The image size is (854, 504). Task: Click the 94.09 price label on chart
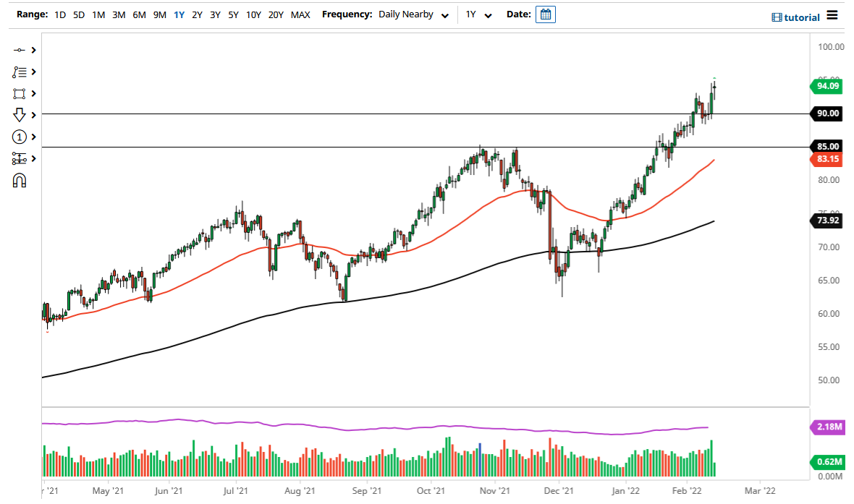[x=825, y=86]
